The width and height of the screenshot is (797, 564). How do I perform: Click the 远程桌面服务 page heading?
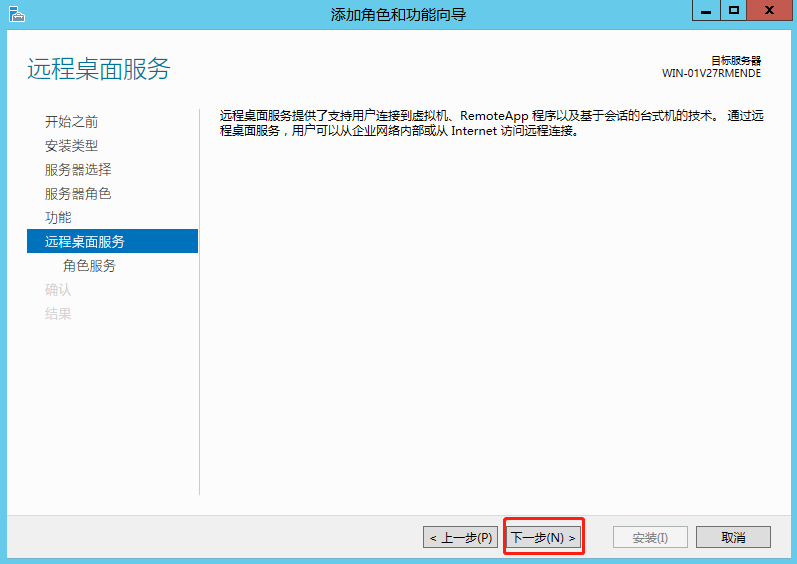point(99,69)
